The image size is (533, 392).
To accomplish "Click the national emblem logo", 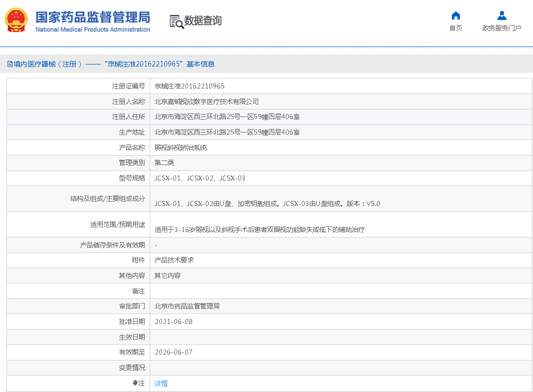I will [x=17, y=20].
